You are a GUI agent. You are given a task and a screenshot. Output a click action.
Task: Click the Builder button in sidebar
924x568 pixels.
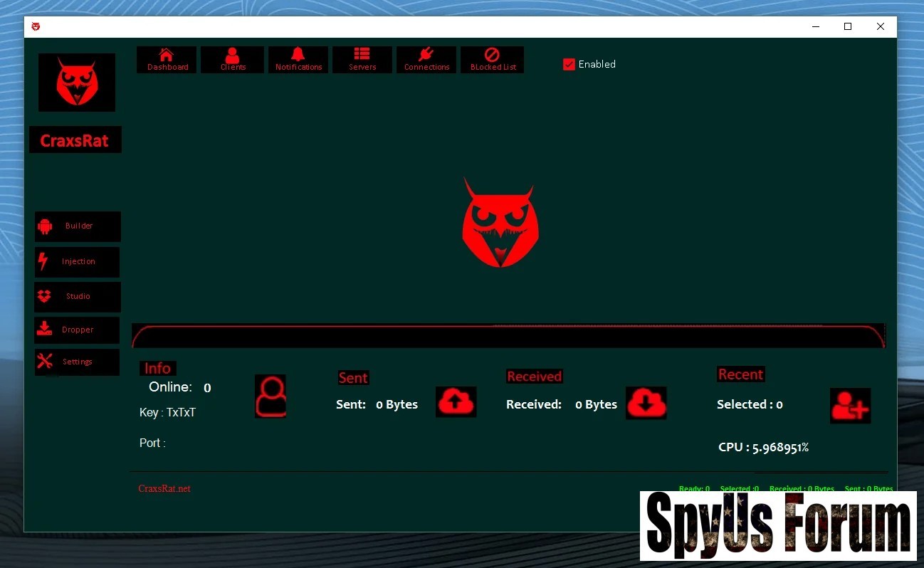point(78,226)
